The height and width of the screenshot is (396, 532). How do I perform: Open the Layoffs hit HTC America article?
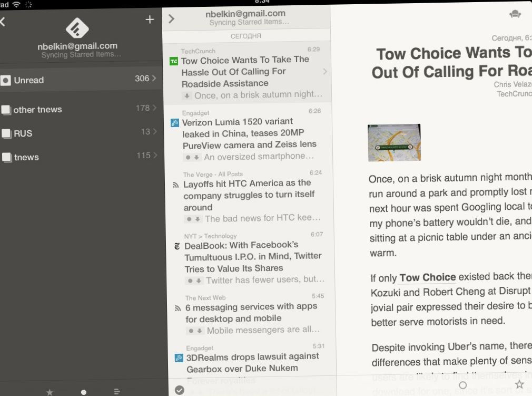pyautogui.click(x=249, y=196)
